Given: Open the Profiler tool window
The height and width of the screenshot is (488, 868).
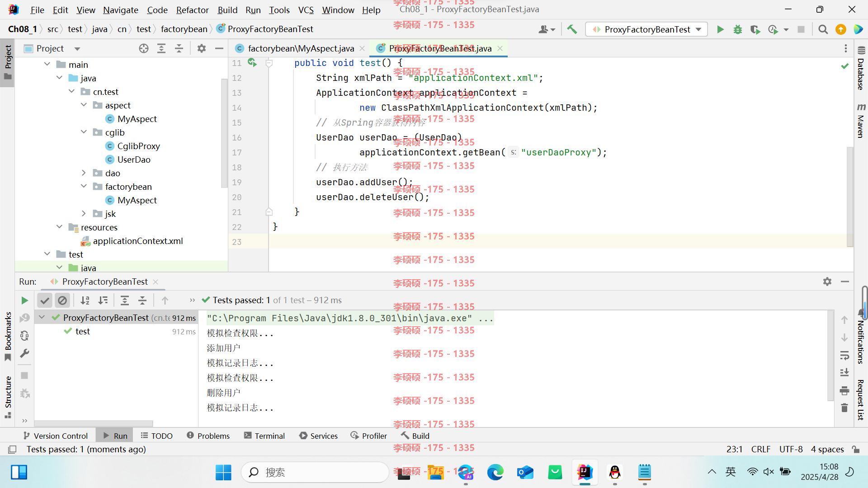Looking at the screenshot, I should tap(369, 436).
